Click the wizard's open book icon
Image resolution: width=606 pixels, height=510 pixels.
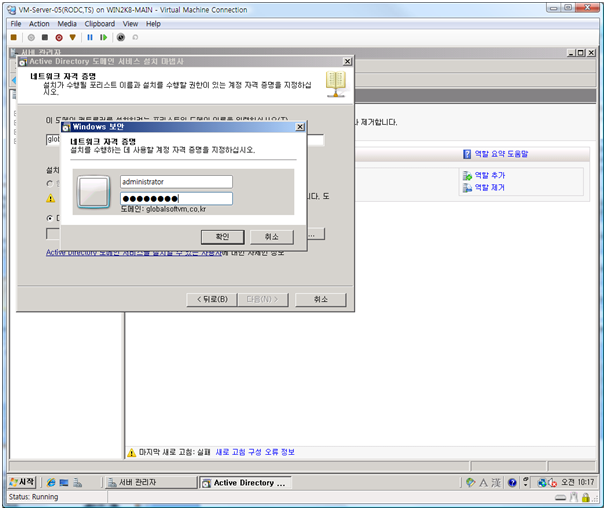pyautogui.click(x=336, y=84)
